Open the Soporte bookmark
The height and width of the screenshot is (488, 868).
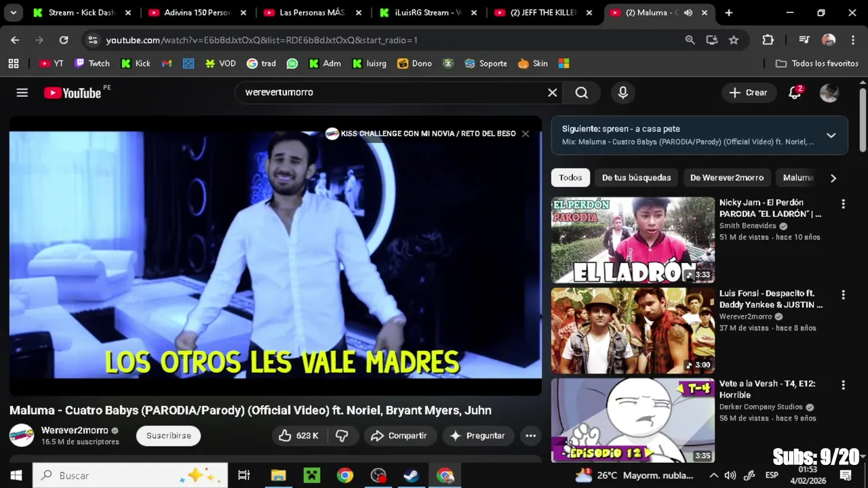[x=486, y=64]
